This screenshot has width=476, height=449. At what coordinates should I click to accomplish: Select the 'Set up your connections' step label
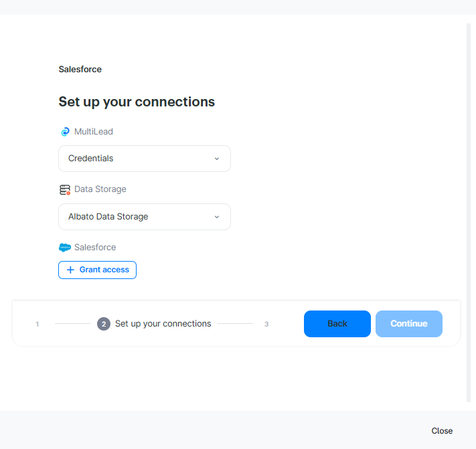[x=163, y=324]
